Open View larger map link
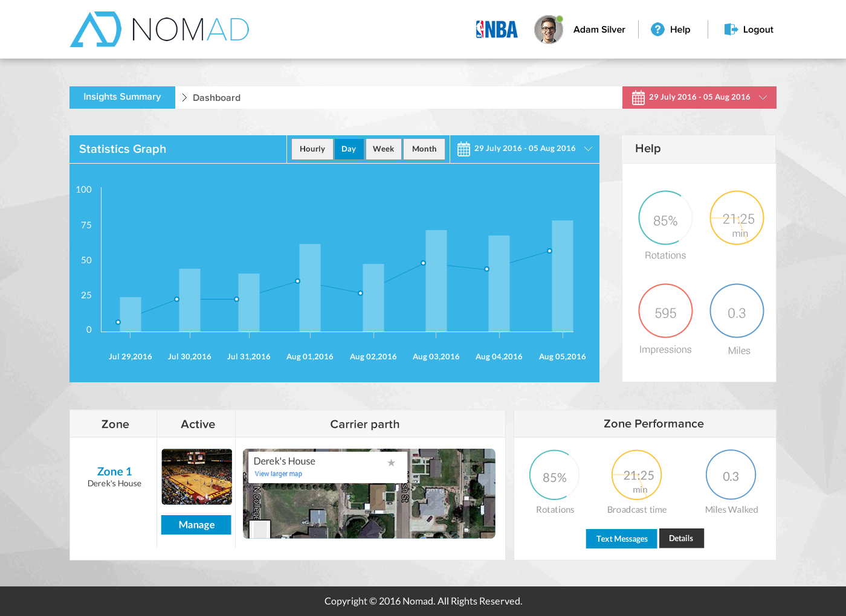 [279, 474]
